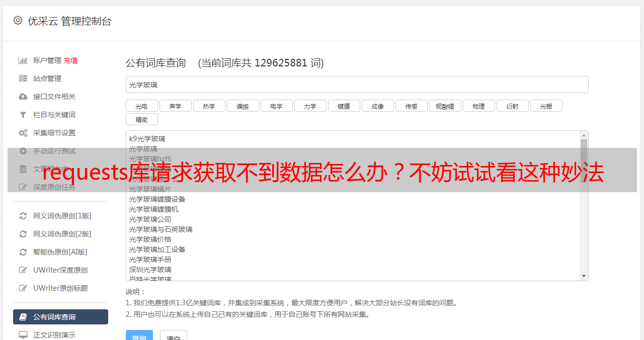Select the 电学 tag button
The width and height of the screenshot is (644, 340).
[276, 106]
